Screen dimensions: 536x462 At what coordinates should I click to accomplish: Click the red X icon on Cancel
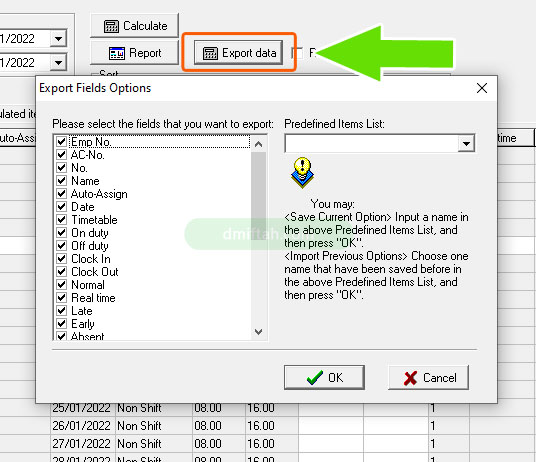pos(410,378)
